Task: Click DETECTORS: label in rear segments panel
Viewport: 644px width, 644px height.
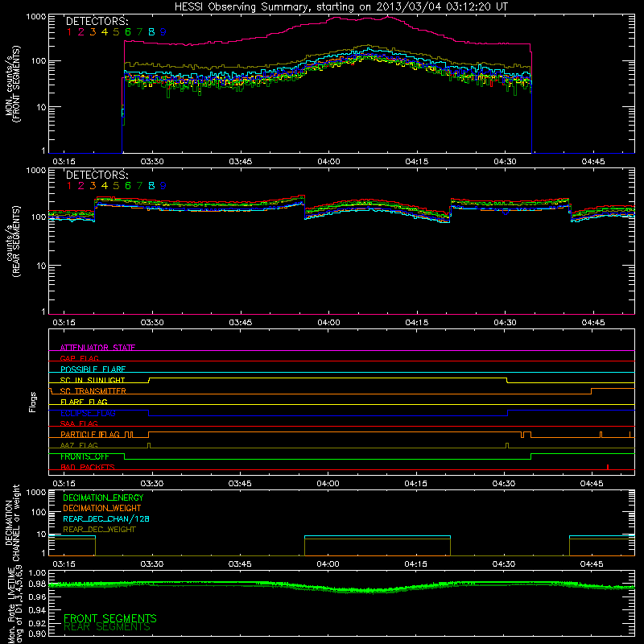Action: 97,175
